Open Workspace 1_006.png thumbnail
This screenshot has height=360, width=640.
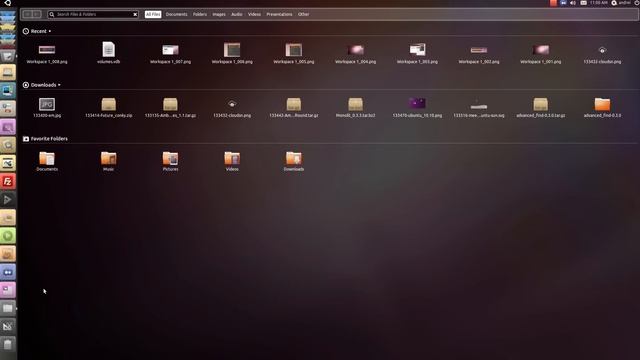pos(232,50)
